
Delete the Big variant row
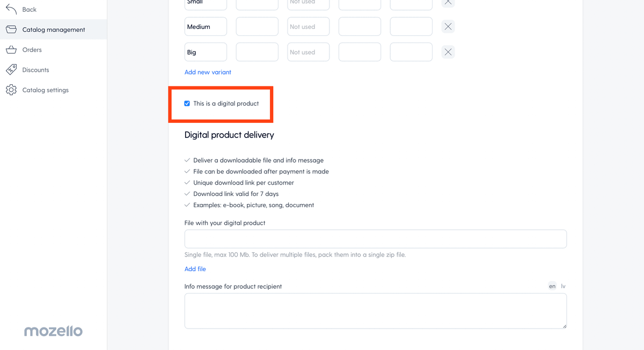coord(448,52)
